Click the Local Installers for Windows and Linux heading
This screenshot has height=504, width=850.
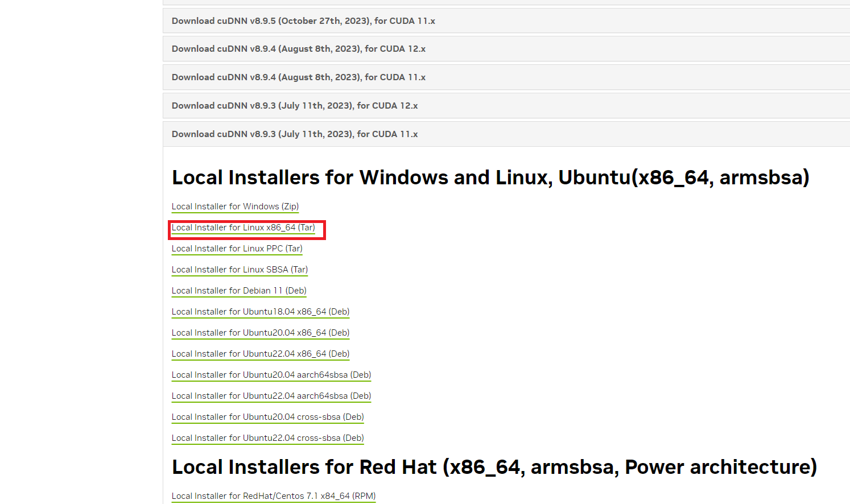tap(490, 177)
